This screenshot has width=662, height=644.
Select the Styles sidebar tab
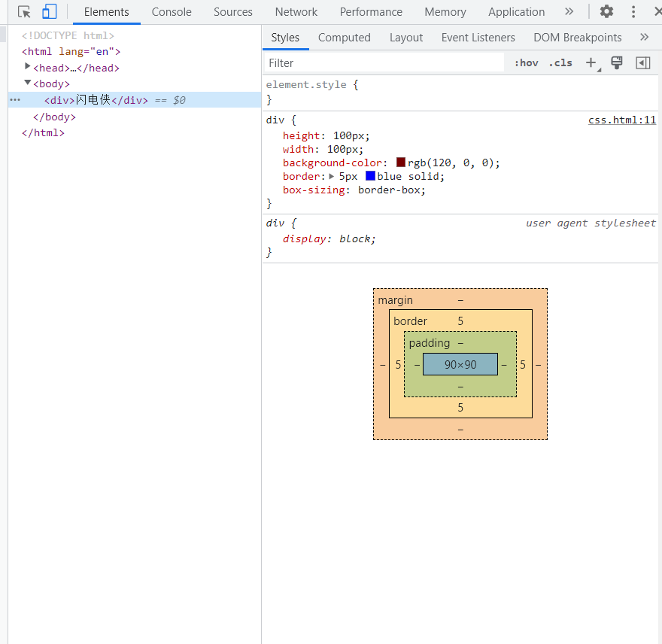click(x=285, y=38)
